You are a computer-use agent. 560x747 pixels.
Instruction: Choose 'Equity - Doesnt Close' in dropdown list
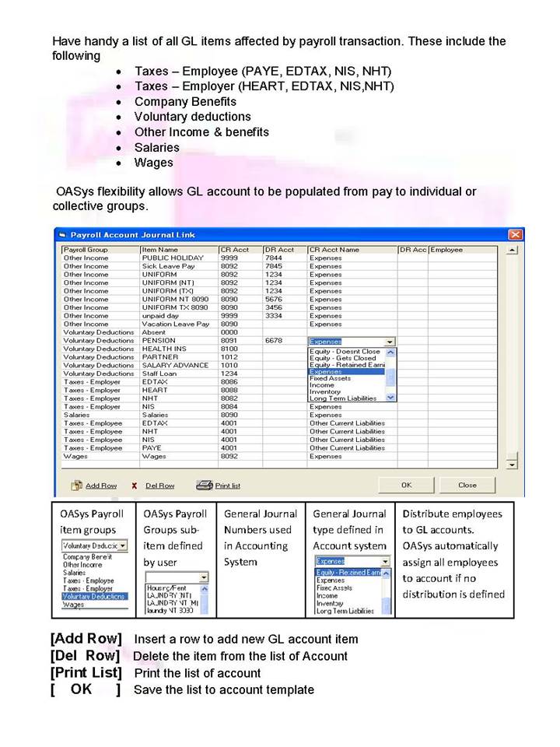pyautogui.click(x=345, y=351)
